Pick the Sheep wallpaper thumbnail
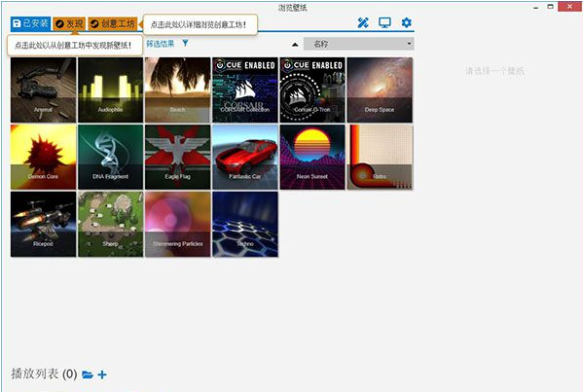 coord(110,224)
